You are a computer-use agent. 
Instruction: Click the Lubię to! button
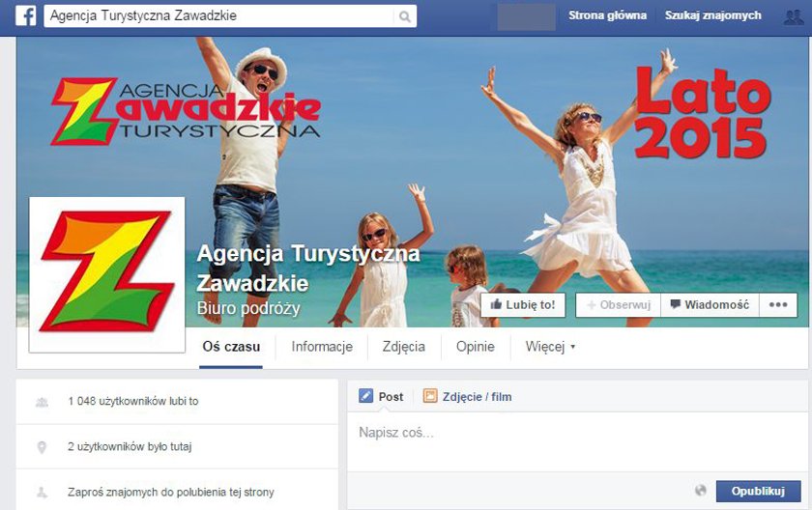click(523, 304)
